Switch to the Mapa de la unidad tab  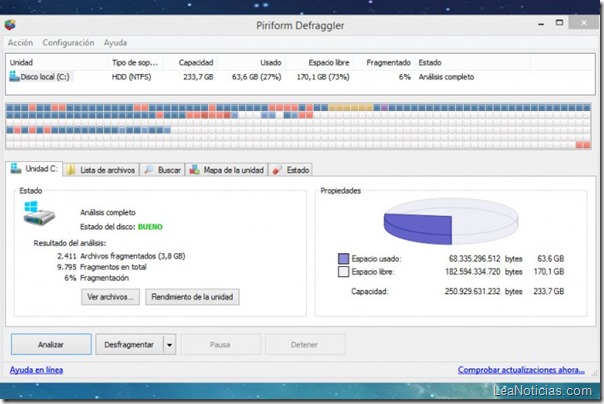[x=226, y=170]
